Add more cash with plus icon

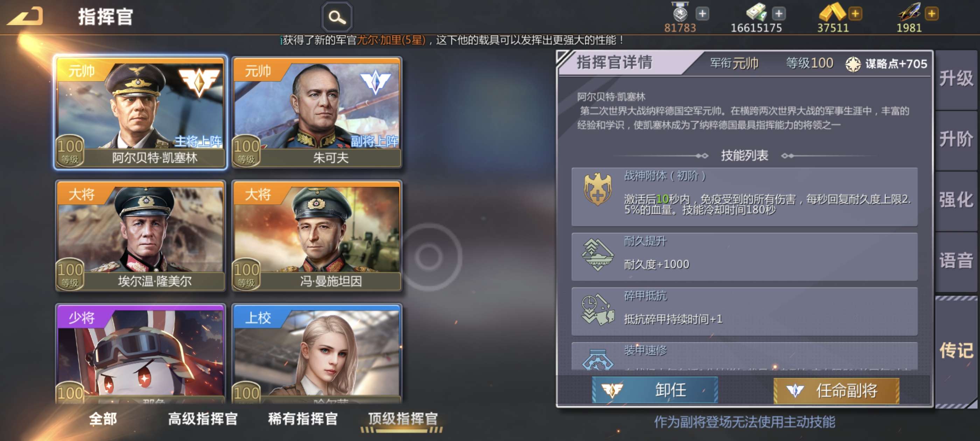tap(779, 14)
